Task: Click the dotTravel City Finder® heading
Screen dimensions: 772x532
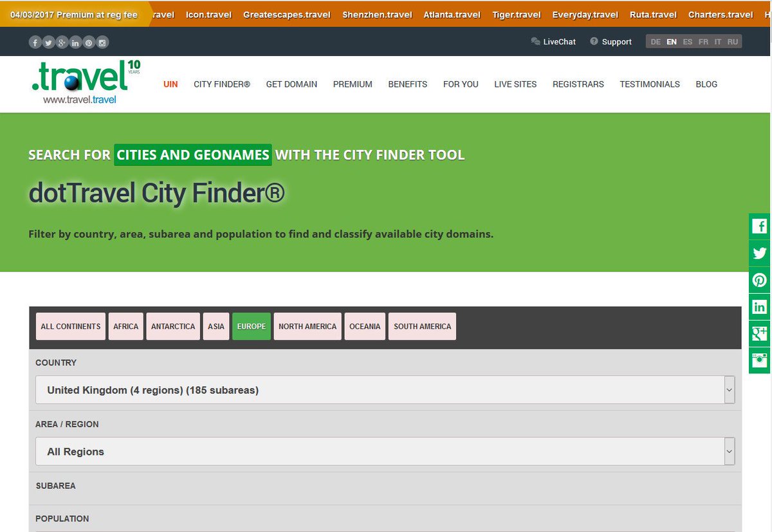Action: [156, 193]
